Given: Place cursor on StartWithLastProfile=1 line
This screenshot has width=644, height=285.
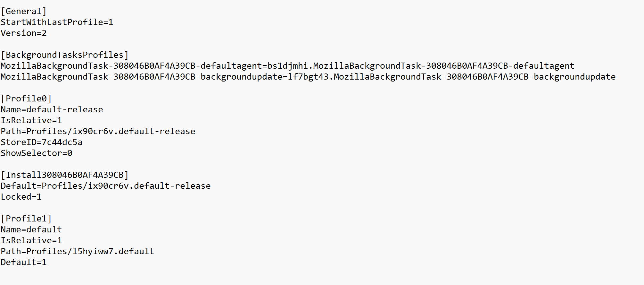Looking at the screenshot, I should (57, 22).
